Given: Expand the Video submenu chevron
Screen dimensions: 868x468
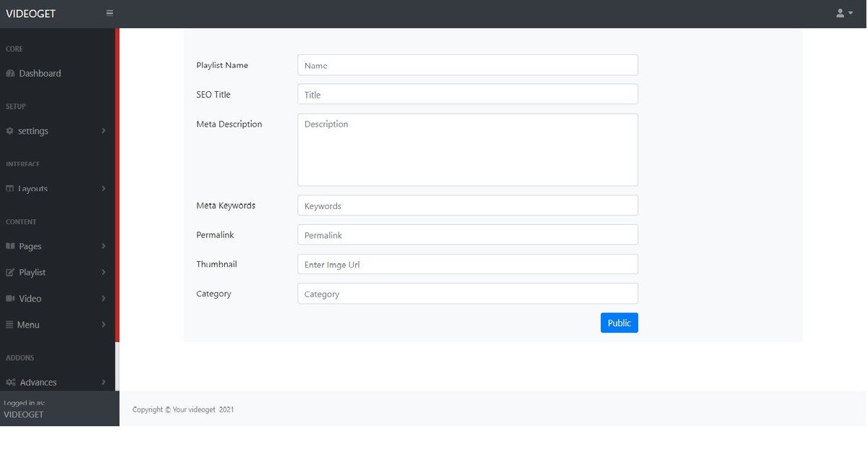Looking at the screenshot, I should 103,298.
